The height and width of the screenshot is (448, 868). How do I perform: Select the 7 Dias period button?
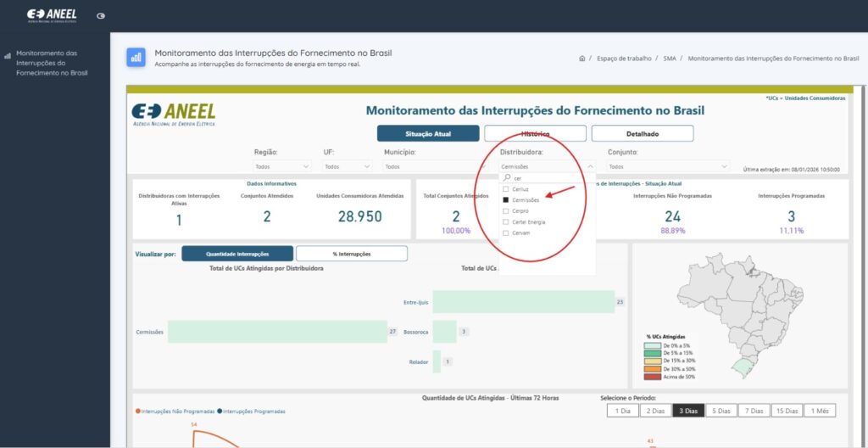tap(754, 411)
